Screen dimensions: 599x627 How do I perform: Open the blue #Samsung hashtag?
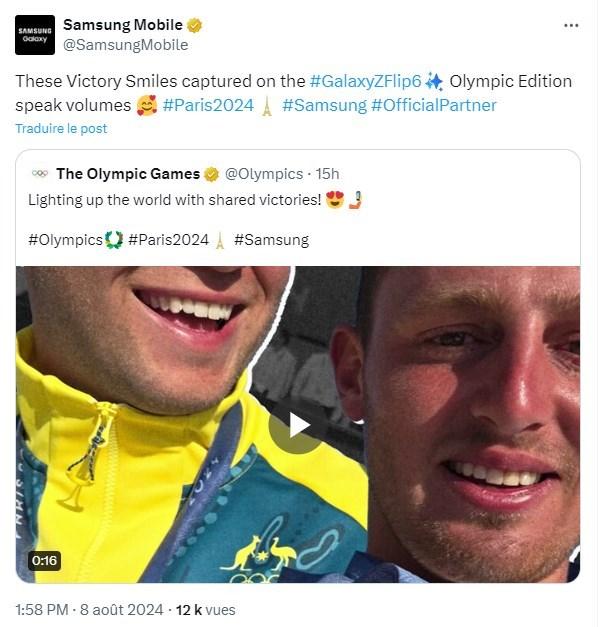point(324,106)
